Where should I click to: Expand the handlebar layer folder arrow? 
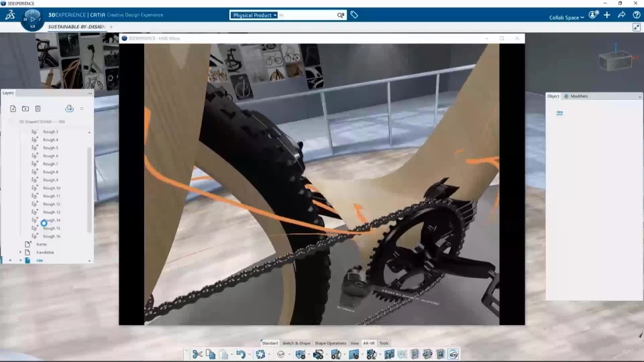(21, 253)
